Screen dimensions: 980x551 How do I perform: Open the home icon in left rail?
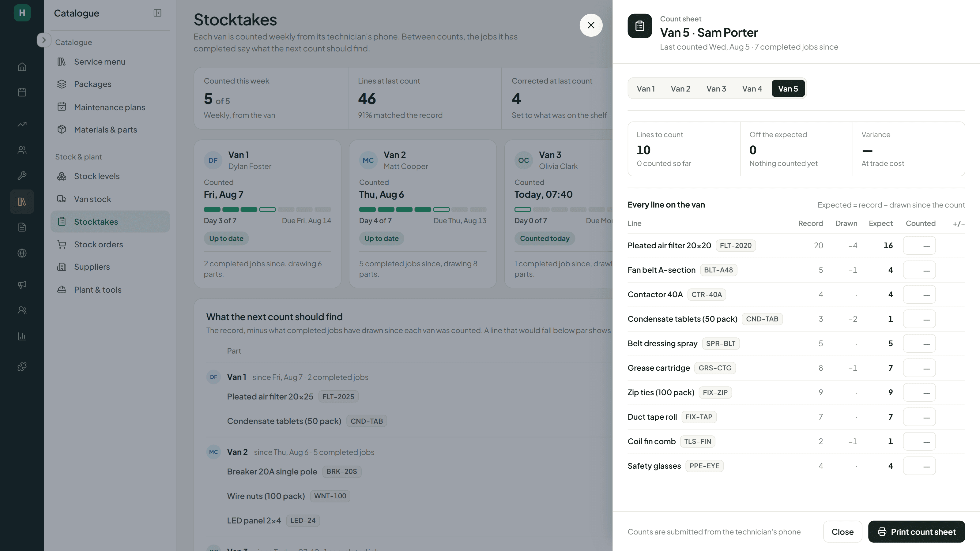22,66
